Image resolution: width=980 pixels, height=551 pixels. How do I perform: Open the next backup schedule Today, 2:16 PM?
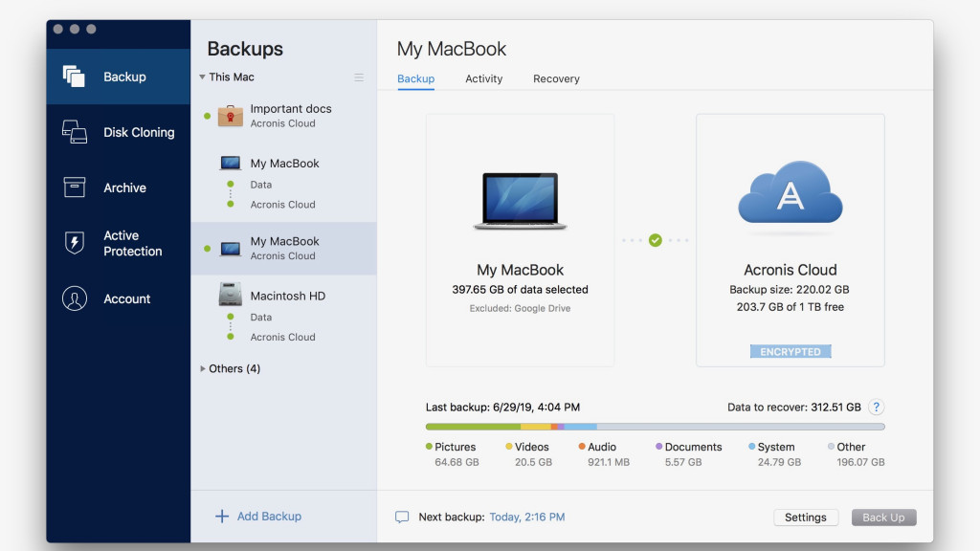[x=526, y=517]
